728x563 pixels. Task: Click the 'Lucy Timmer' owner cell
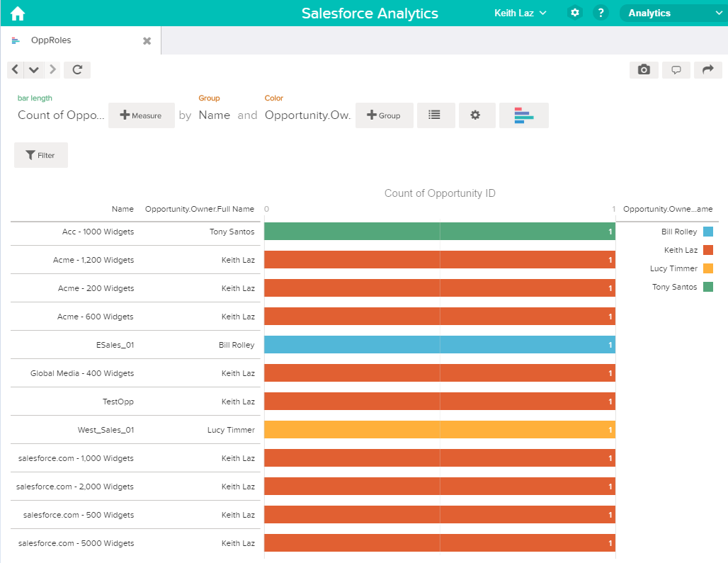click(231, 430)
